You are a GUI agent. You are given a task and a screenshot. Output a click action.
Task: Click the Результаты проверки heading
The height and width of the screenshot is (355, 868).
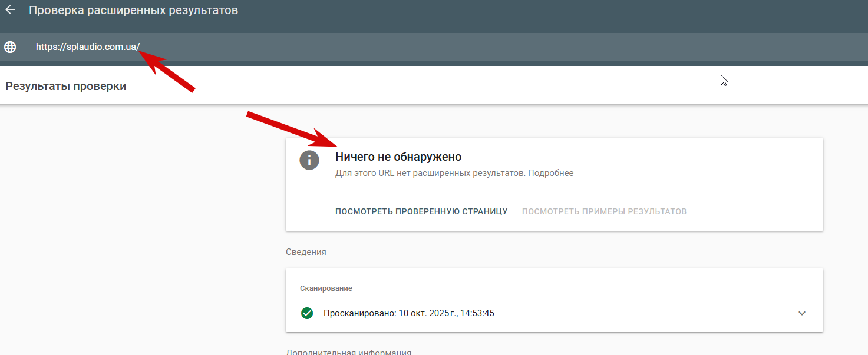pyautogui.click(x=66, y=87)
